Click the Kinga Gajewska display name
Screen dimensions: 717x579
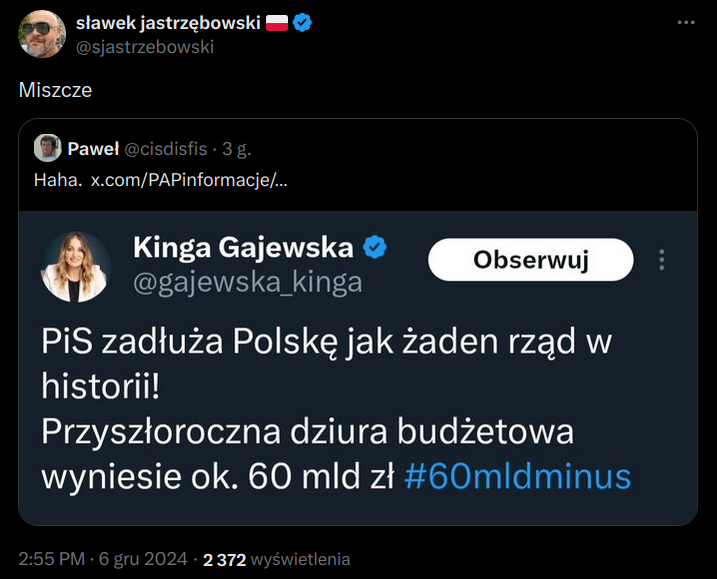[243, 247]
